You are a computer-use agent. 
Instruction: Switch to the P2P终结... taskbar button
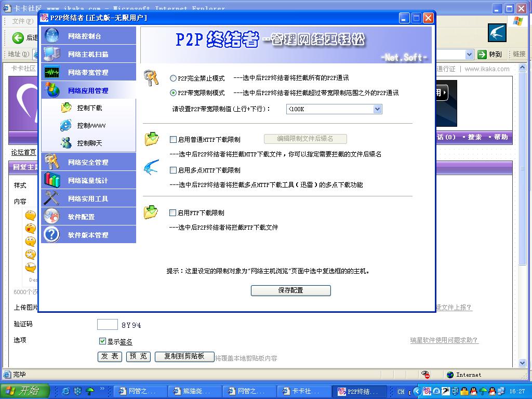[359, 391]
